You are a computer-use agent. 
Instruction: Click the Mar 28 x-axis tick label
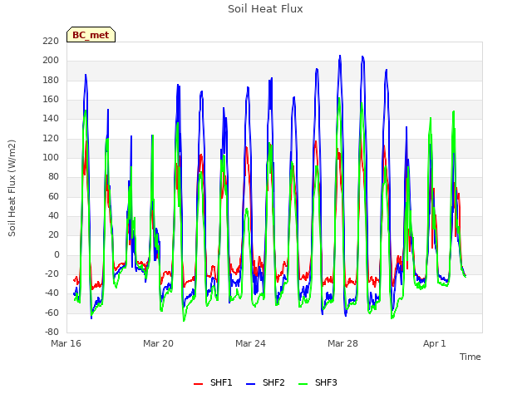(342, 343)
